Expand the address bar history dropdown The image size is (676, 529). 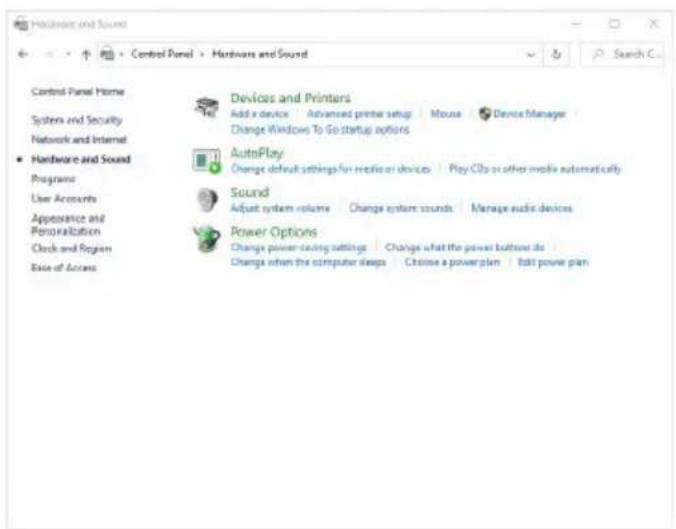click(x=531, y=54)
